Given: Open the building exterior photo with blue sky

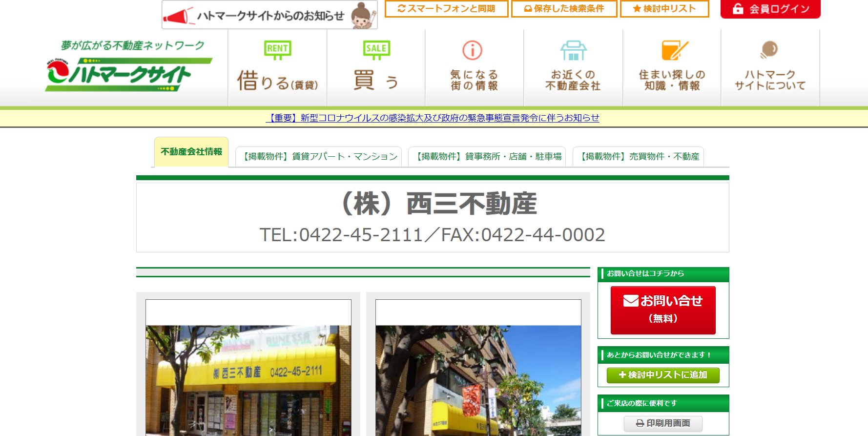Looking at the screenshot, I should click(x=478, y=368).
